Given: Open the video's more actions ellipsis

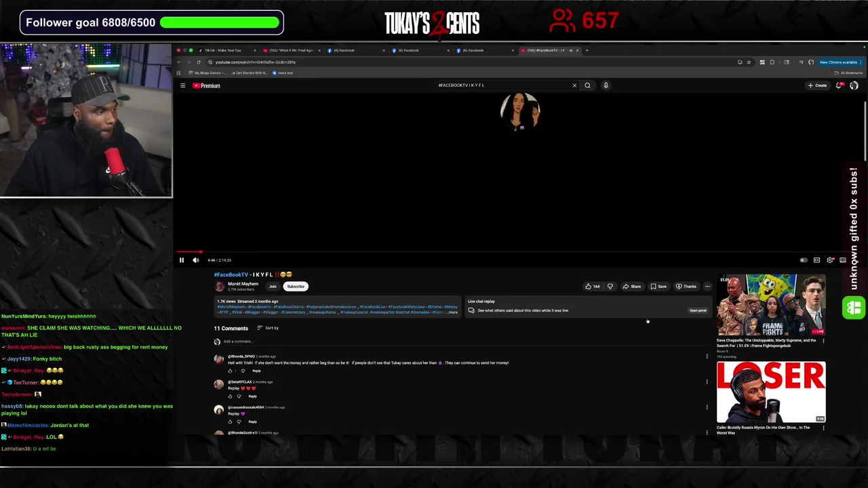Looking at the screenshot, I should point(707,286).
